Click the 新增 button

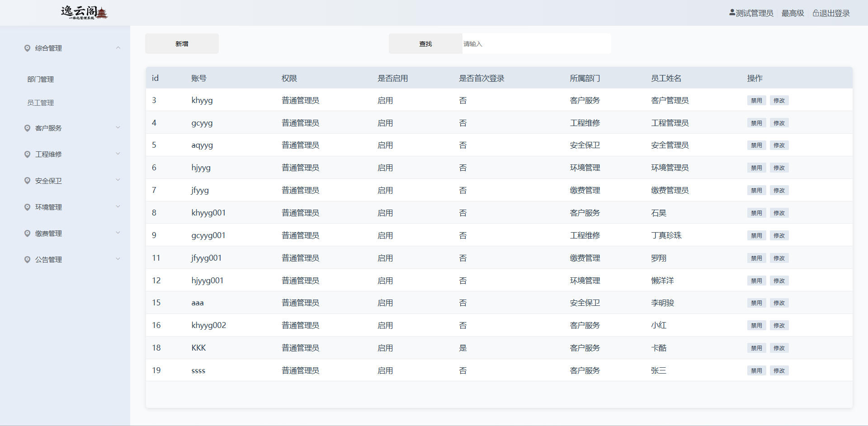click(182, 44)
